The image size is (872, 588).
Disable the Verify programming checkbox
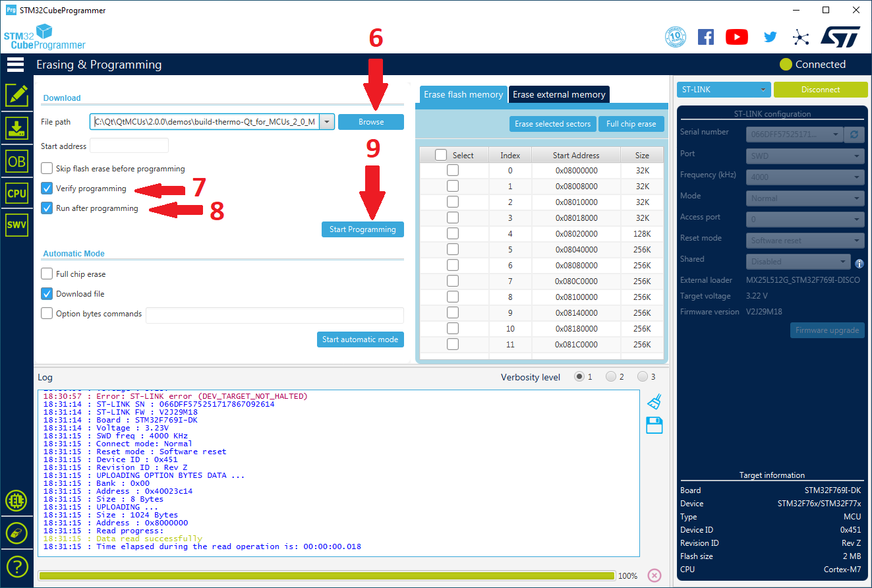pos(47,189)
